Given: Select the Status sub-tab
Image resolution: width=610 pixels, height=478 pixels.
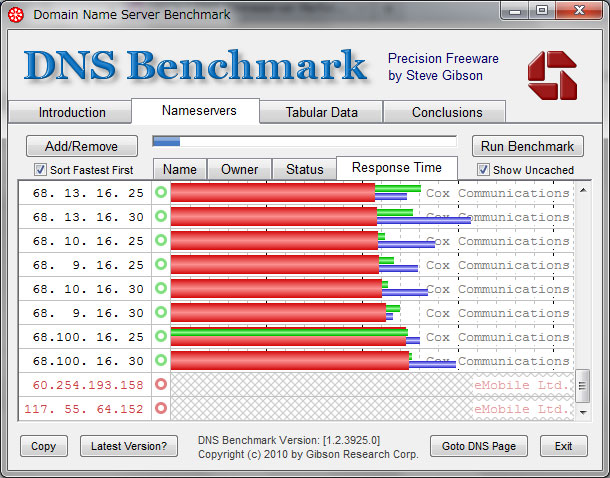Looking at the screenshot, I should coord(305,169).
